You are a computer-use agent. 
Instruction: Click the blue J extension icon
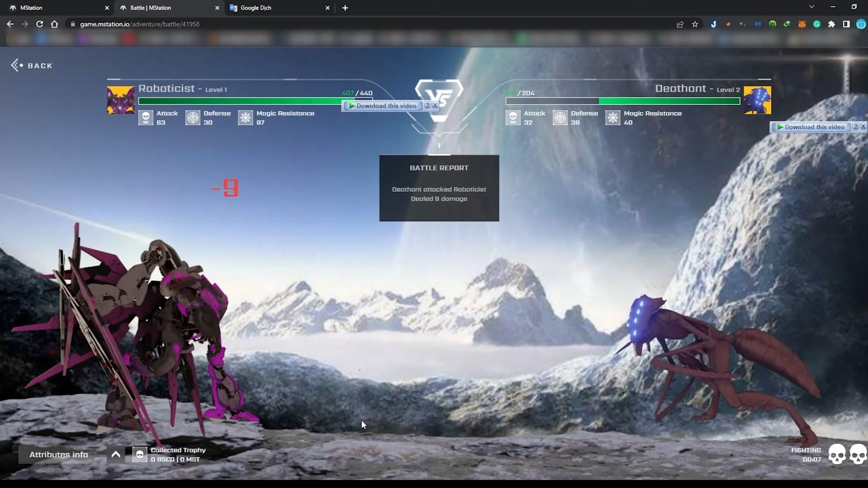click(x=713, y=24)
